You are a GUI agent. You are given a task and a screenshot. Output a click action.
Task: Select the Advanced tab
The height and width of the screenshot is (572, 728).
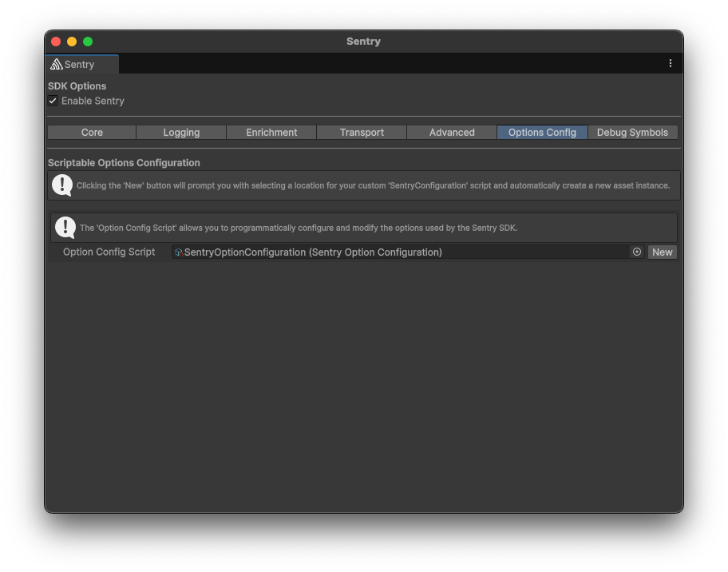(452, 132)
